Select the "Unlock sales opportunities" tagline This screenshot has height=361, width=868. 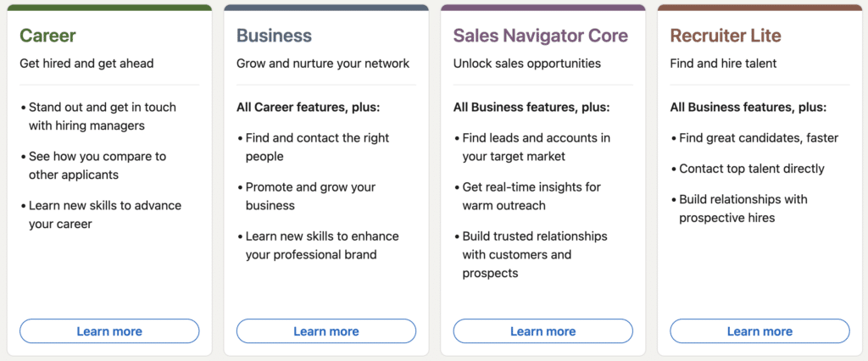click(x=527, y=64)
